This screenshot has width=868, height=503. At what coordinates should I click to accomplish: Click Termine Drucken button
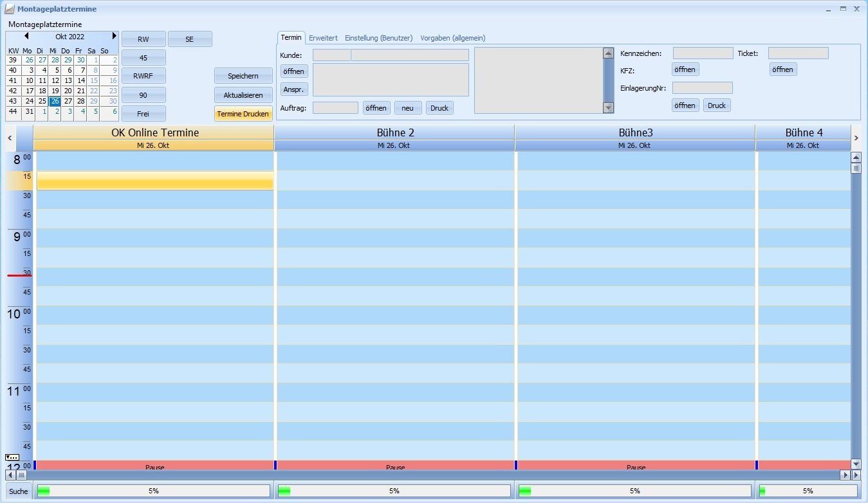243,114
